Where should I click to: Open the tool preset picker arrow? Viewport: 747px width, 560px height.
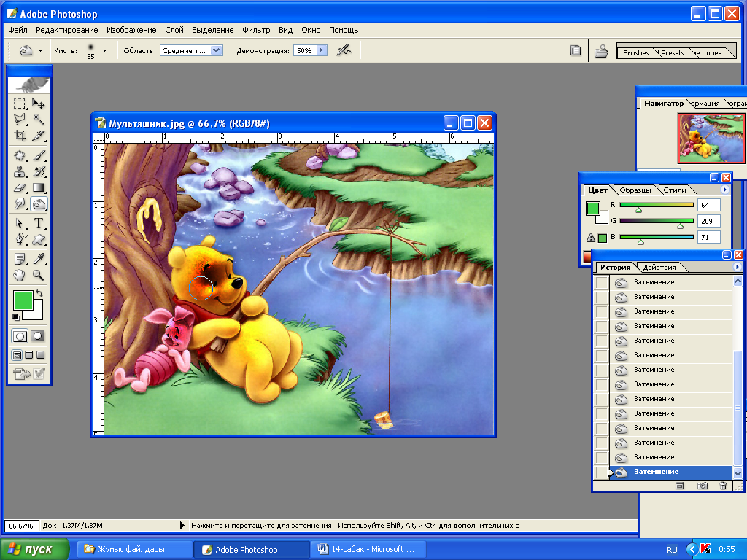41,50
